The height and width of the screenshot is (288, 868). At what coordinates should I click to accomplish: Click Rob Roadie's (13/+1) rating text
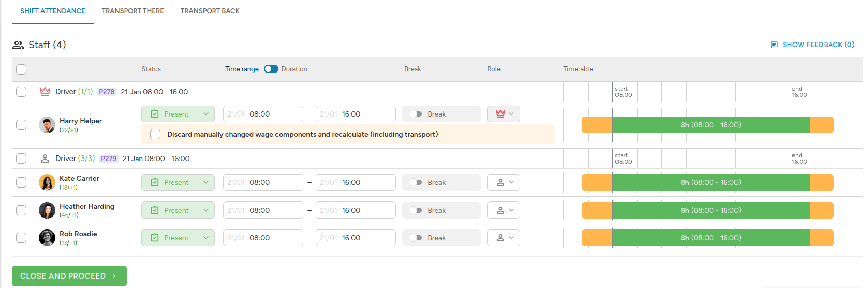click(x=68, y=243)
